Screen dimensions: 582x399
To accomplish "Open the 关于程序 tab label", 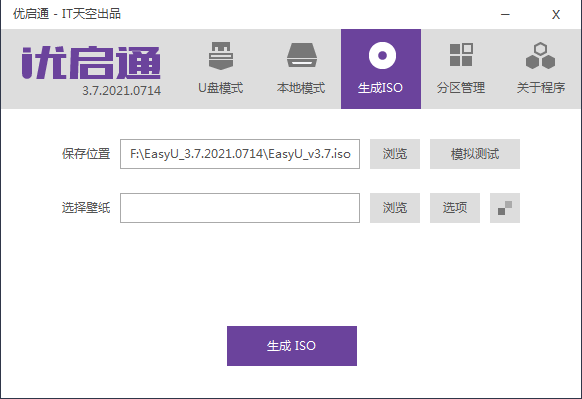I will 541,88.
